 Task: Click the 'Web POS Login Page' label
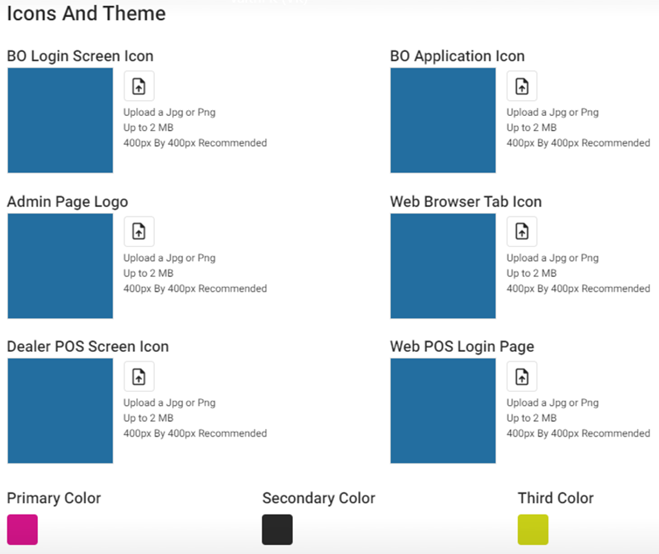[462, 347]
